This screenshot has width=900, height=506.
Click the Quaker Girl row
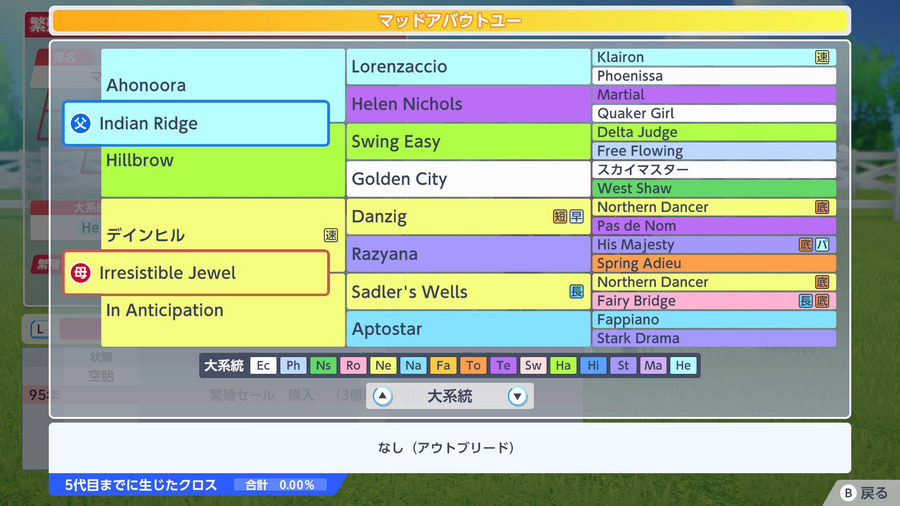714,113
